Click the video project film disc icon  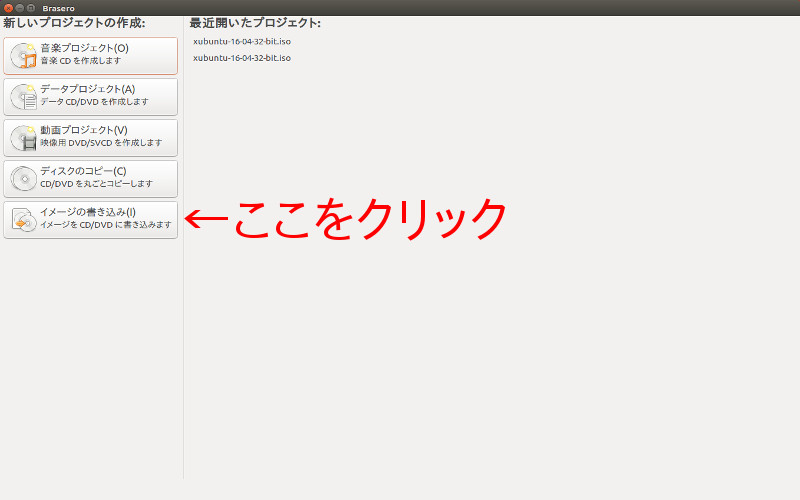pos(23,138)
